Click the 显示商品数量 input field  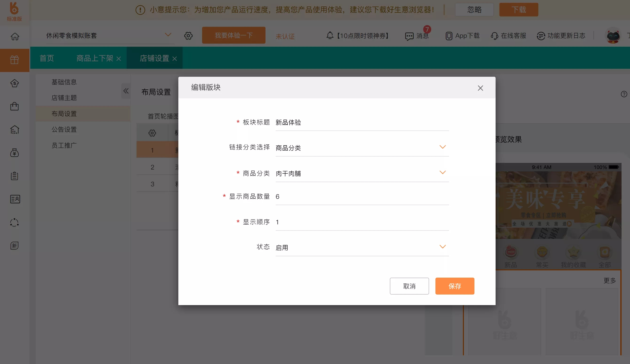pyautogui.click(x=362, y=196)
